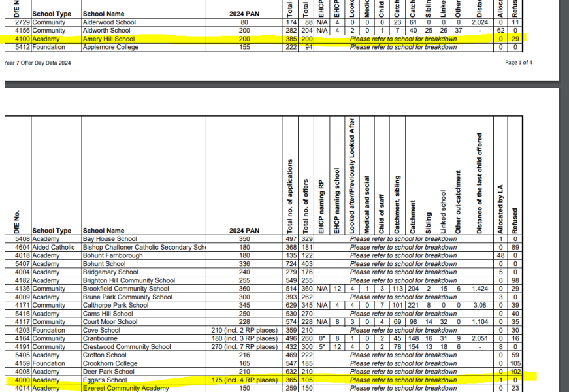Click Cove School name
This screenshot has height=392, width=569.
101,331
